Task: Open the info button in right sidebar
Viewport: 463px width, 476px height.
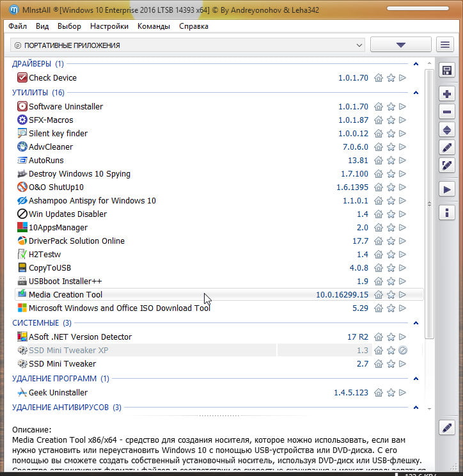Action: pyautogui.click(x=447, y=212)
